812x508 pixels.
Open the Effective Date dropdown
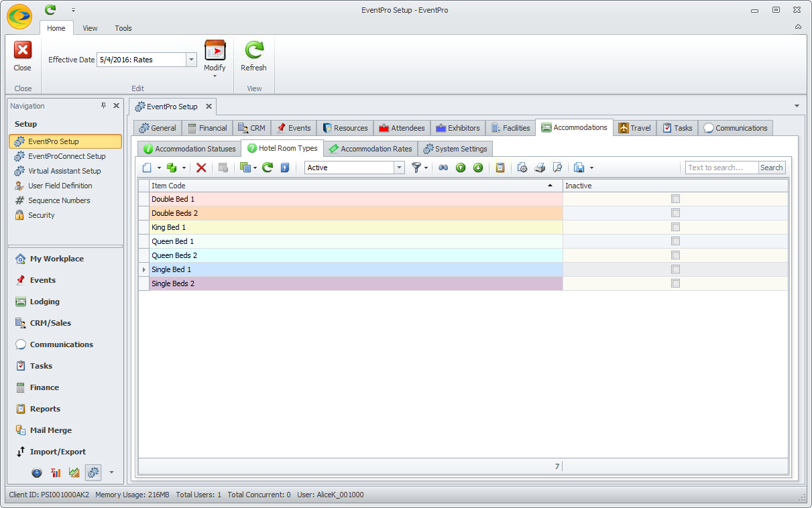pyautogui.click(x=191, y=60)
